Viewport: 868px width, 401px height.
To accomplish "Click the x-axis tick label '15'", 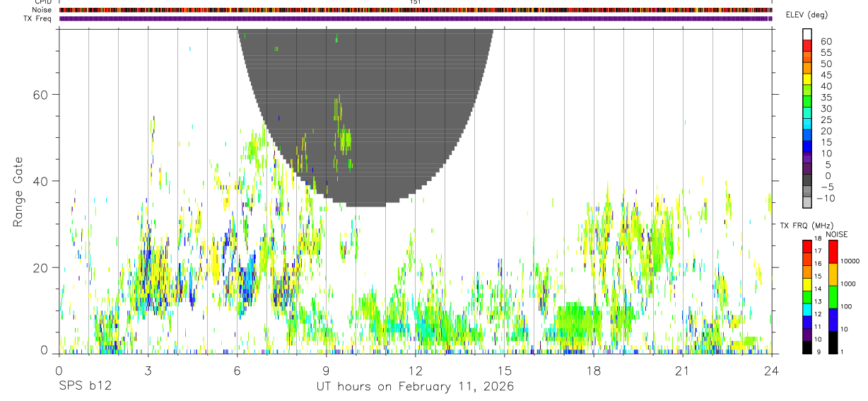I will [x=505, y=370].
